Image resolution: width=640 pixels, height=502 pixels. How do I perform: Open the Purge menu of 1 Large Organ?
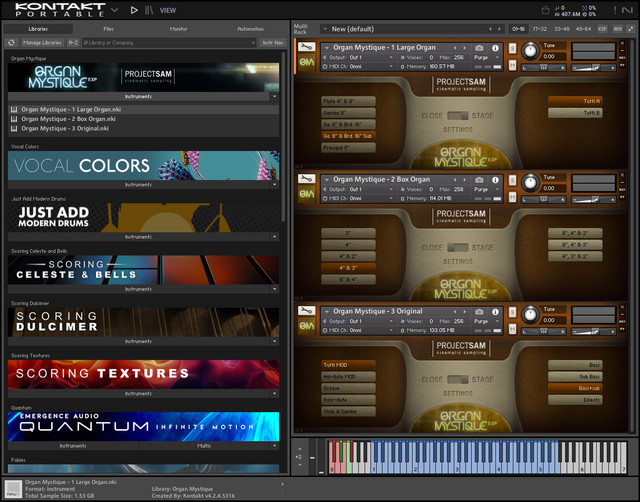point(486,58)
